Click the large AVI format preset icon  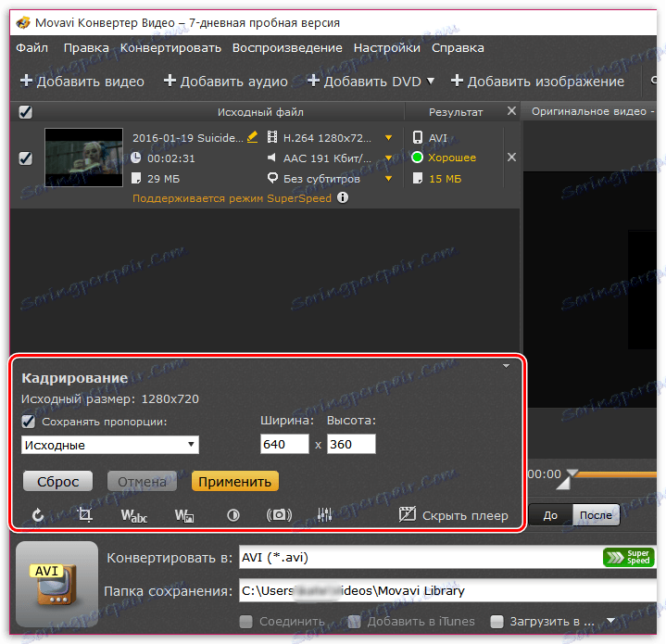[x=57, y=583]
